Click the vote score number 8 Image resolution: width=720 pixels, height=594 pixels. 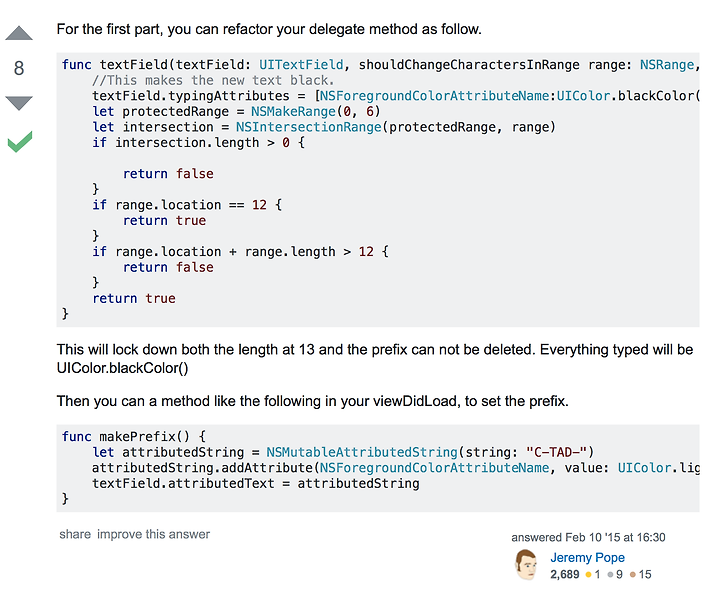19,68
